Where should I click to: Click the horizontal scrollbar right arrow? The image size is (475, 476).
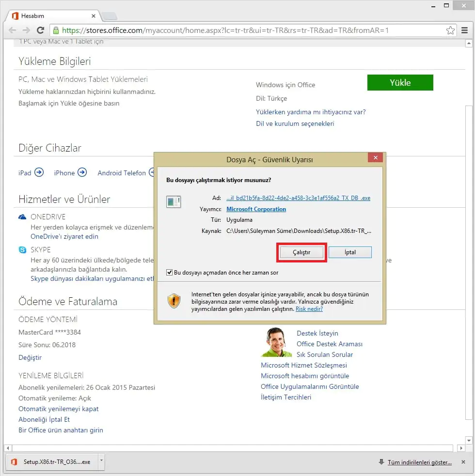click(x=461, y=448)
